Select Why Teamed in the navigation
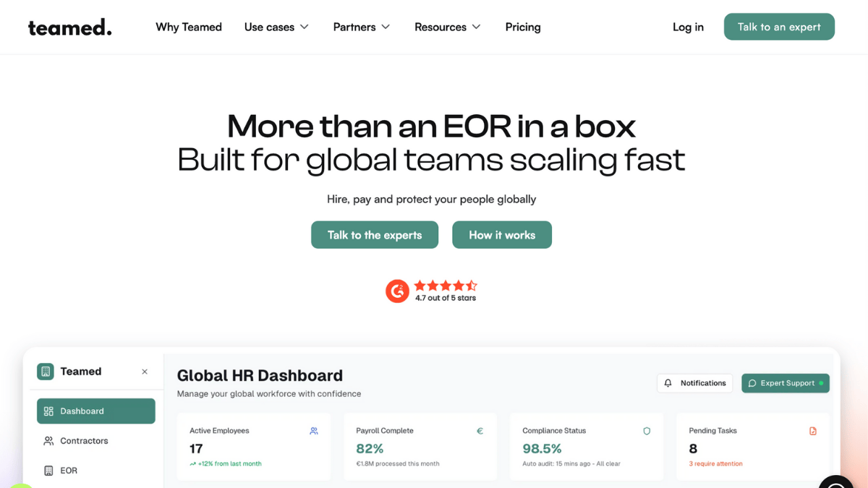868x488 pixels. click(x=189, y=27)
